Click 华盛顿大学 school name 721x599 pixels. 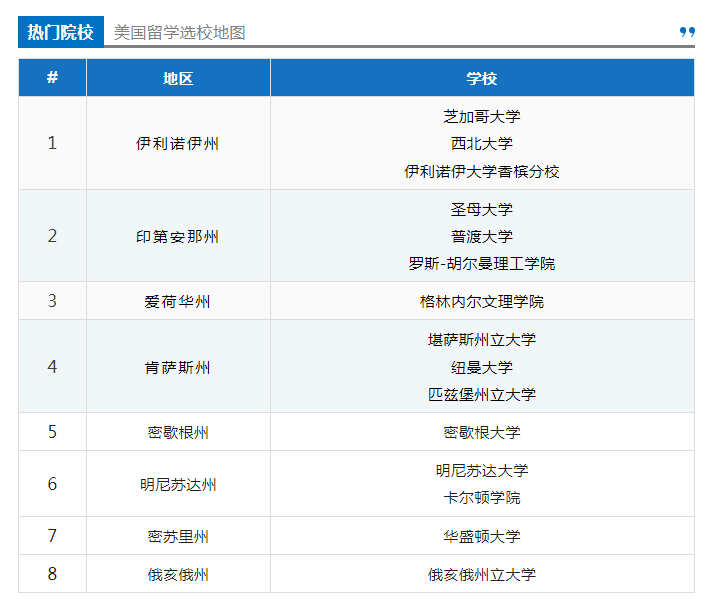[x=482, y=536]
